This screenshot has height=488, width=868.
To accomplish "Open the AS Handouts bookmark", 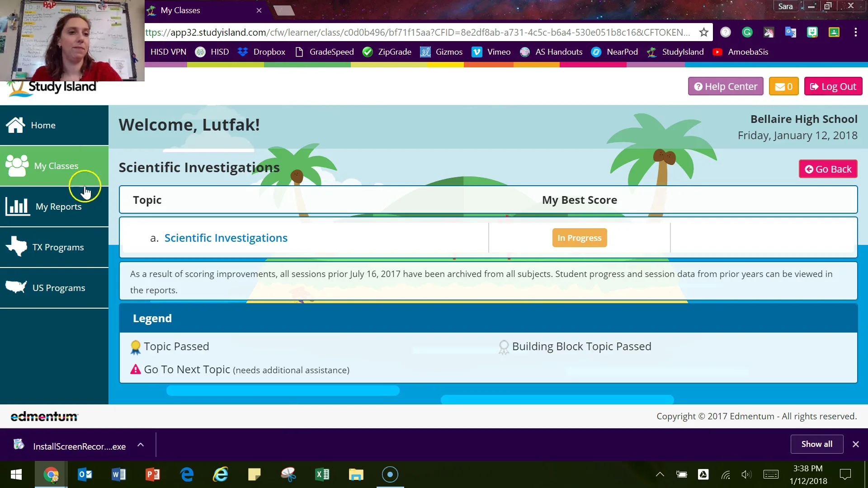I will [x=552, y=52].
